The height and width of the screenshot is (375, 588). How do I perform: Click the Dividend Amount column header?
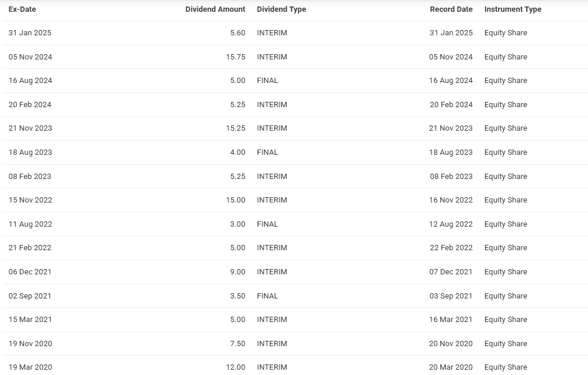[215, 9]
